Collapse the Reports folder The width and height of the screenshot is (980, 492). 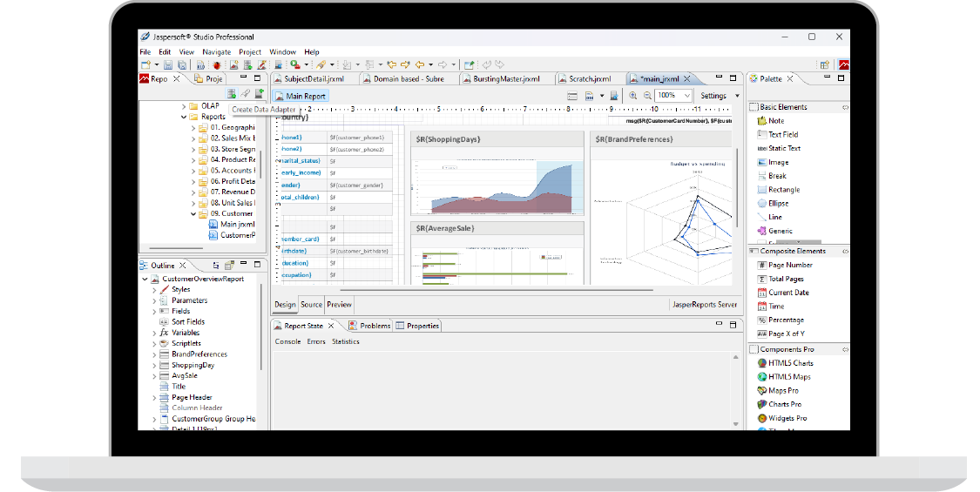tap(184, 117)
